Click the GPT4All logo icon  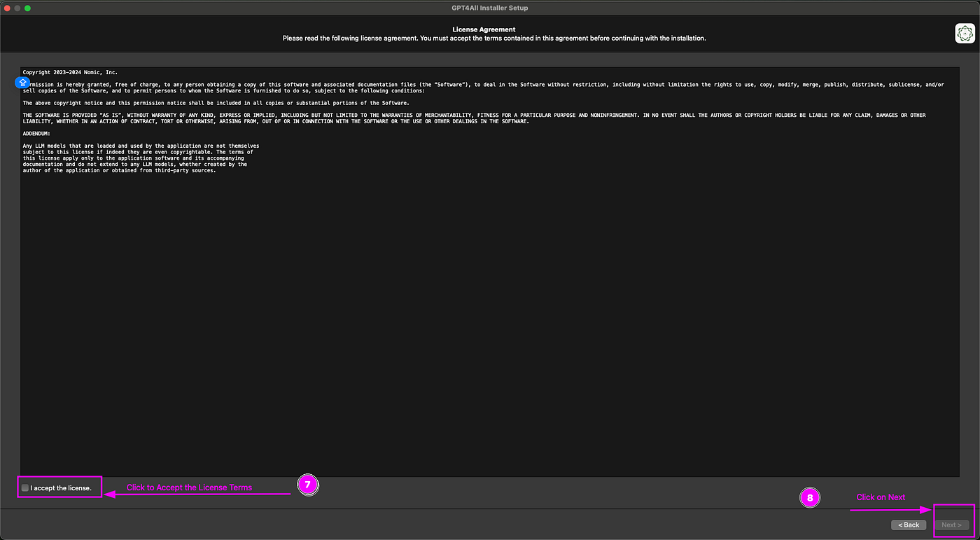pos(965,34)
